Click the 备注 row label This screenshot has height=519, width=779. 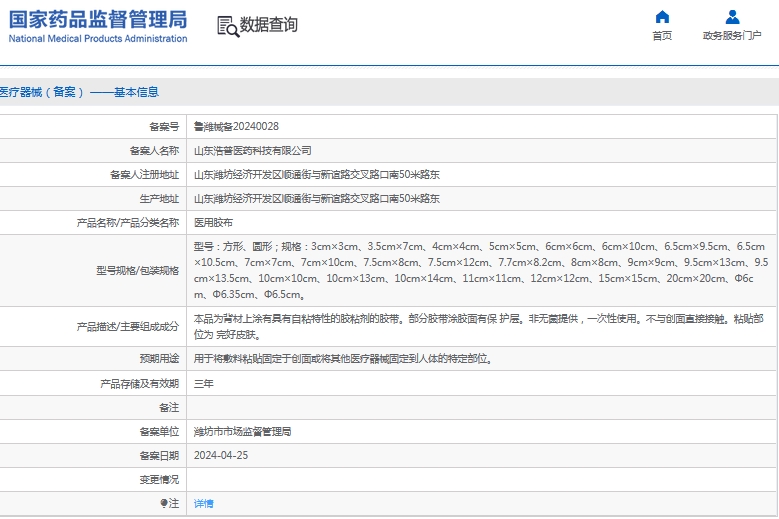(x=169, y=407)
